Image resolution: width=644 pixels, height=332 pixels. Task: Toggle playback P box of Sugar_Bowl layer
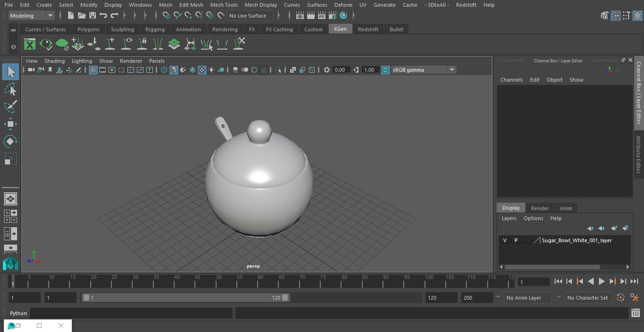pos(516,240)
